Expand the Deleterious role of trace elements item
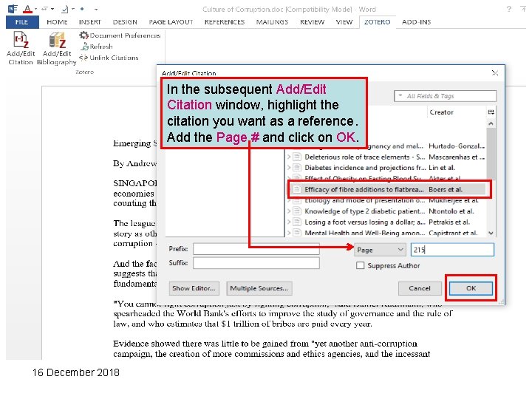 pyautogui.click(x=289, y=157)
